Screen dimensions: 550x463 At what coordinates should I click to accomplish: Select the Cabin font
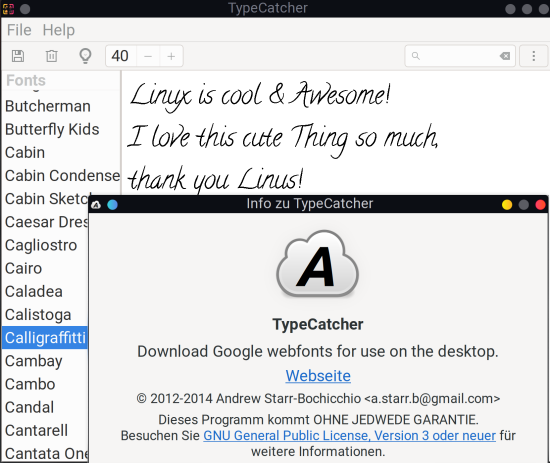tap(61, 153)
